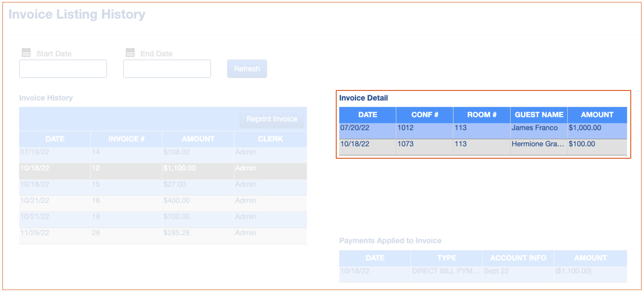This screenshot has width=644, height=292.
Task: Click CLERK column header in Invoice History
Action: 270,139
